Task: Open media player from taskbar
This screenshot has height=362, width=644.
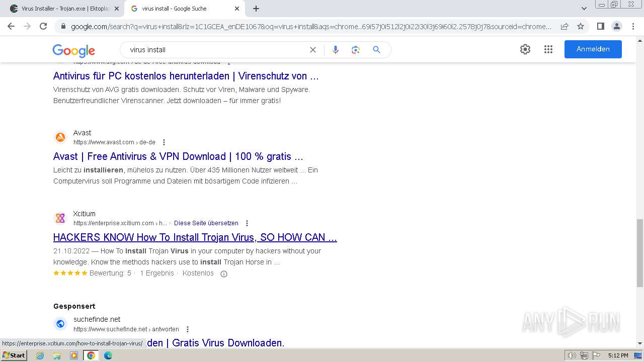Action: pos(74,355)
